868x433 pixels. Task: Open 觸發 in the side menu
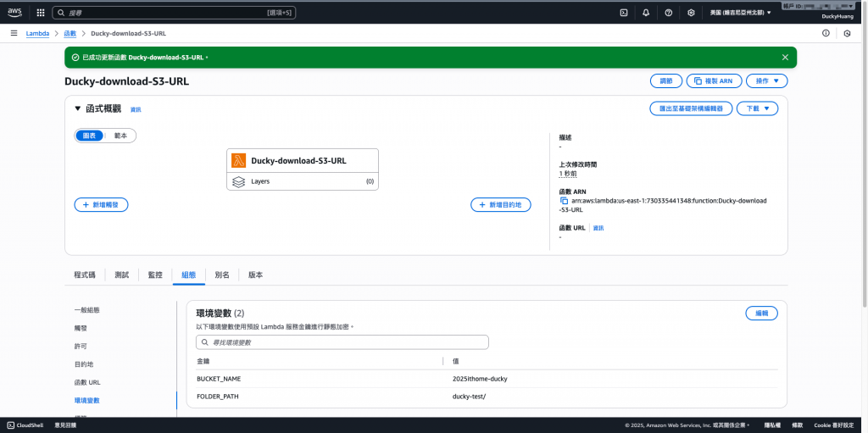click(81, 328)
